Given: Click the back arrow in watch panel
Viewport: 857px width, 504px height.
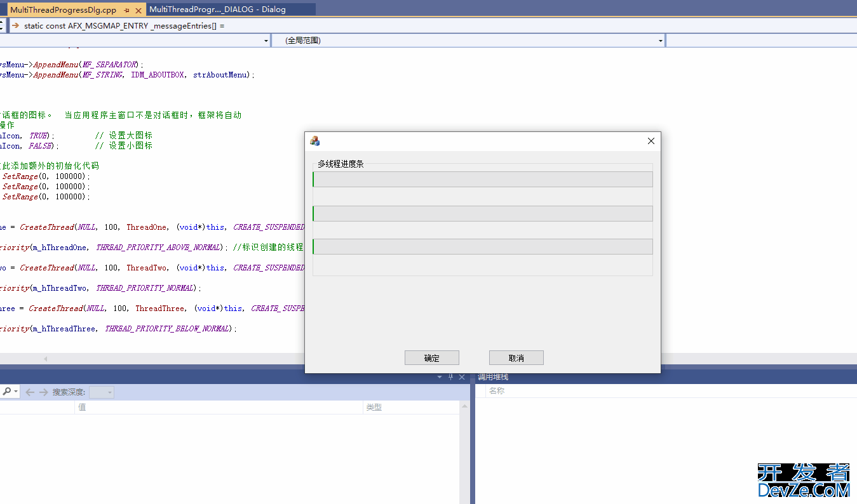Looking at the screenshot, I should click(x=30, y=392).
